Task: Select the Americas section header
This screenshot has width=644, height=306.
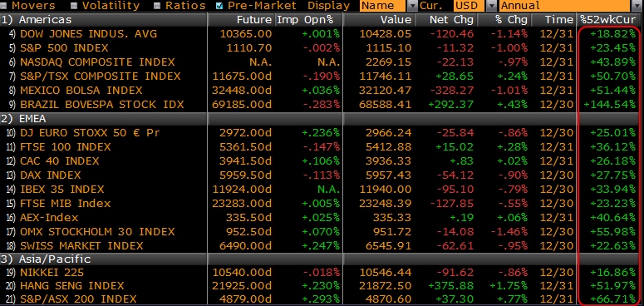Action: pos(104,20)
